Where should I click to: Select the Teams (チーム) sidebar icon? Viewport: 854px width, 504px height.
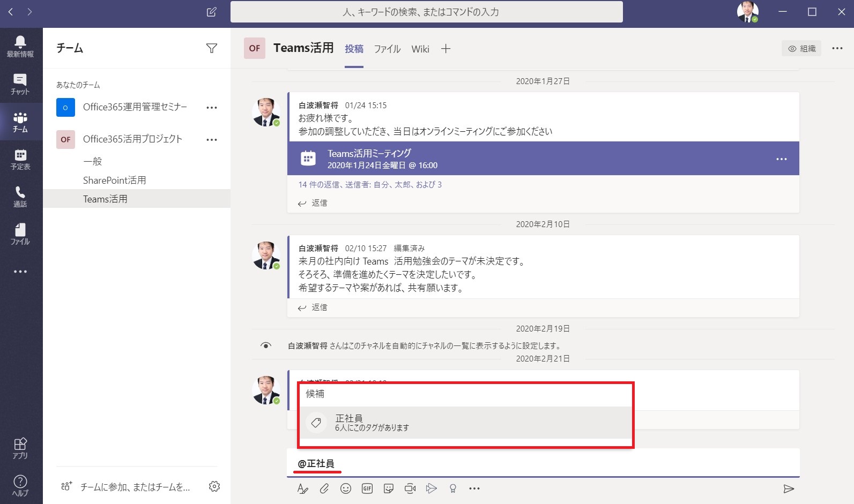pyautogui.click(x=20, y=122)
